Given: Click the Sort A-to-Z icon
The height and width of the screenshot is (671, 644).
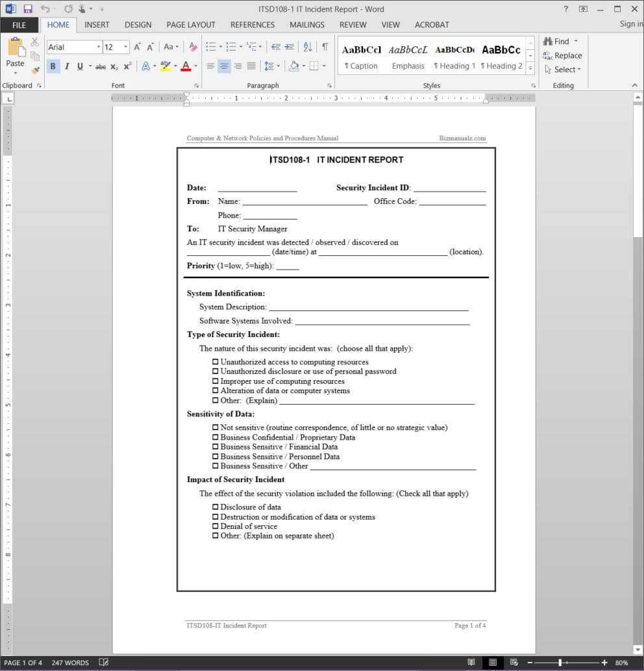Looking at the screenshot, I should tap(308, 47).
